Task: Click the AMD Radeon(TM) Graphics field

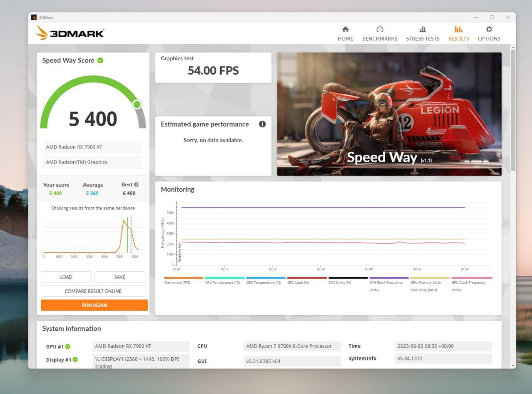Action: 93,162
